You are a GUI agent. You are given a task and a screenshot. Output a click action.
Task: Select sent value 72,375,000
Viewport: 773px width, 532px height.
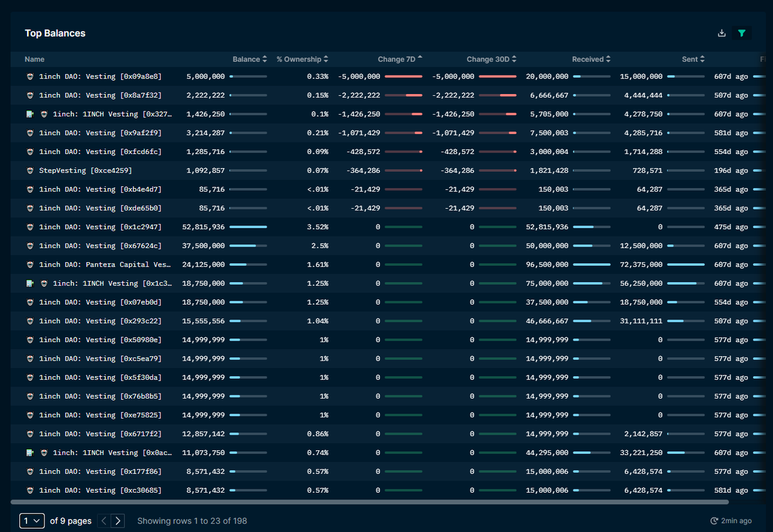[642, 265]
